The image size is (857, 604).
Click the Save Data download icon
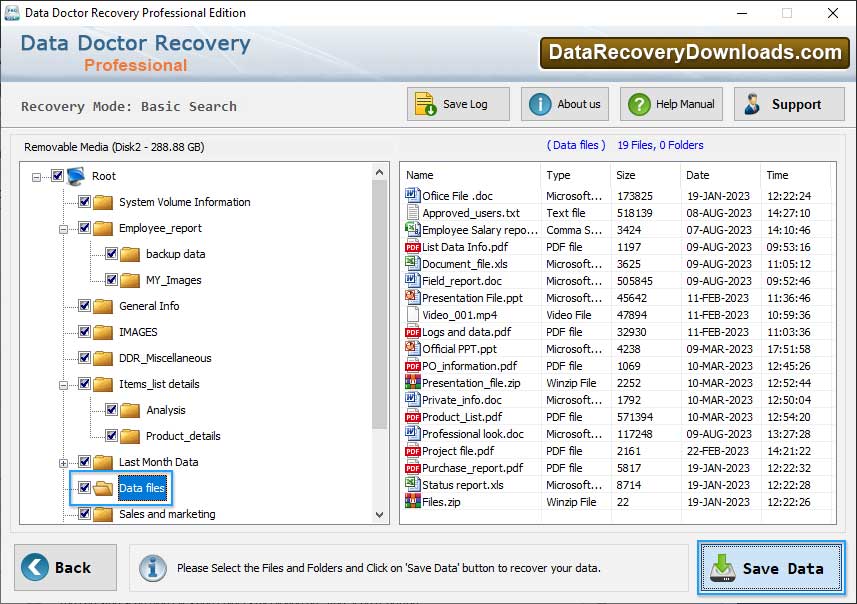point(723,567)
